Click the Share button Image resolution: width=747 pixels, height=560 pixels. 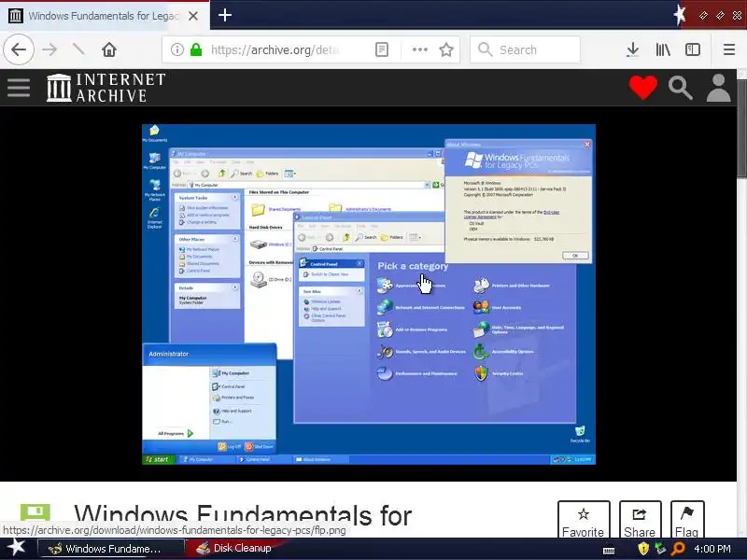click(640, 520)
